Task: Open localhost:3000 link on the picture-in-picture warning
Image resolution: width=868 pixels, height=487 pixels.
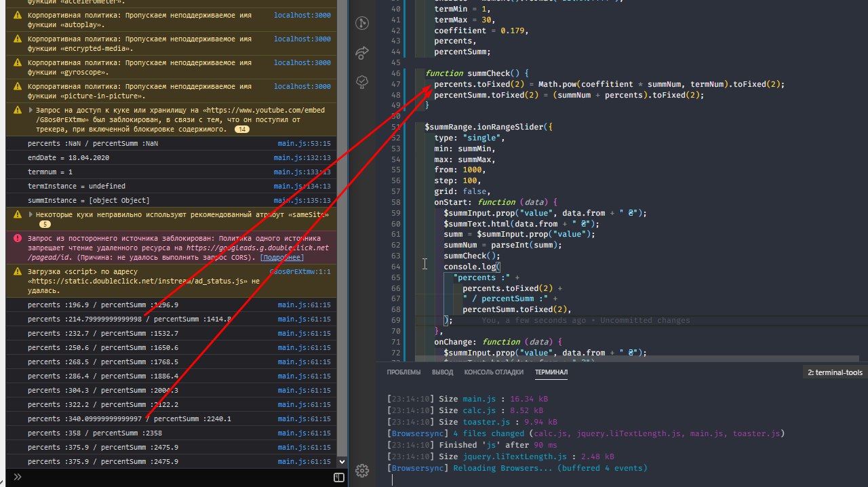Action: coord(302,86)
